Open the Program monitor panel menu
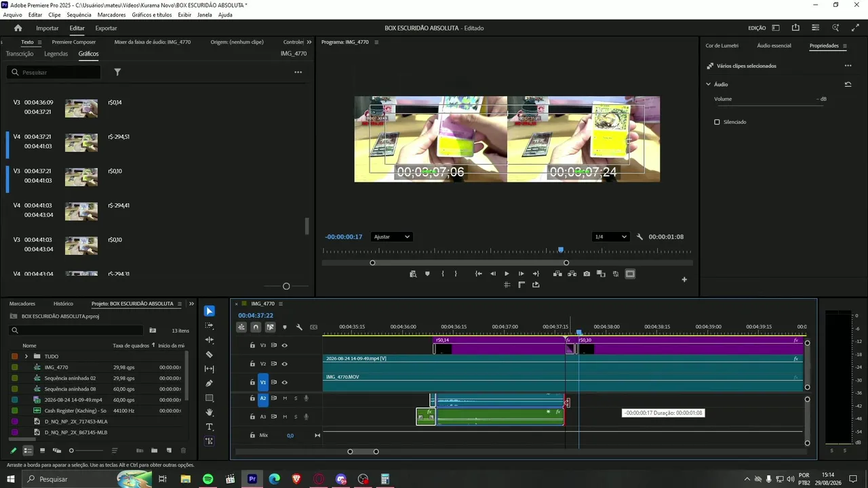Viewport: 868px width, 488px height. (376, 42)
